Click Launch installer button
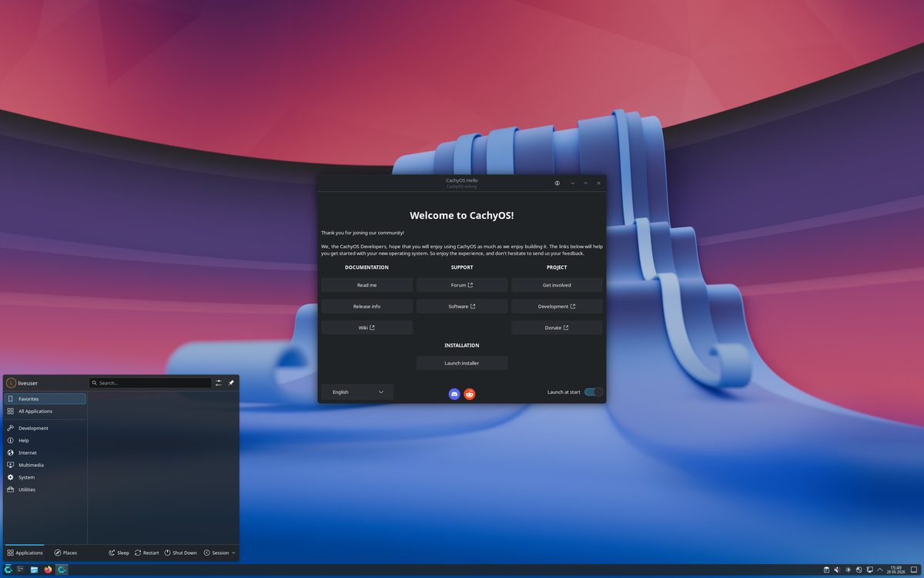 462,363
